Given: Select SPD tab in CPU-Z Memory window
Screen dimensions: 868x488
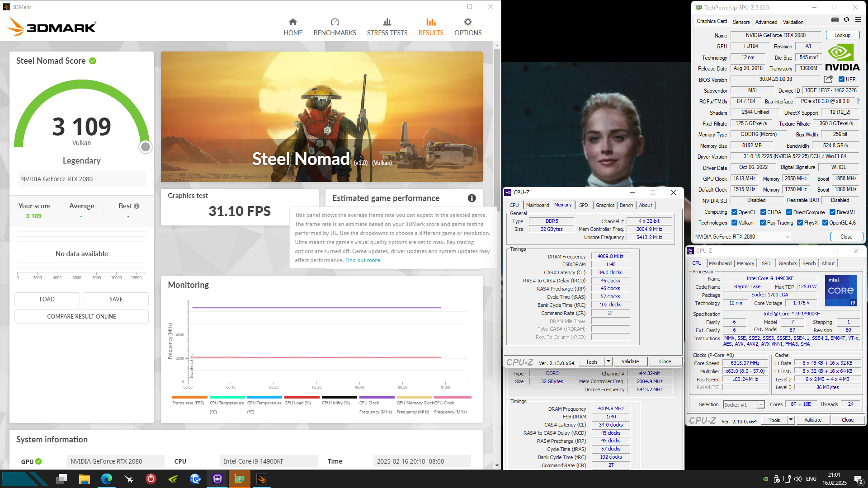Looking at the screenshot, I should tap(584, 205).
